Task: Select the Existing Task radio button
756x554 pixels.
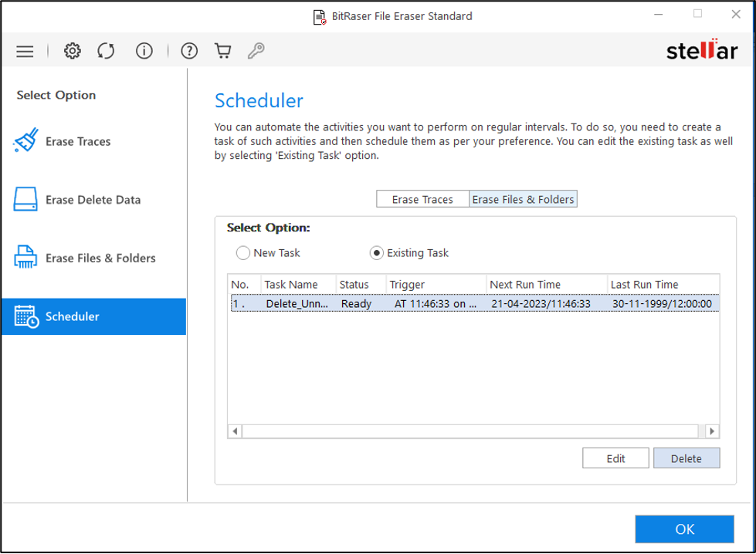Action: pyautogui.click(x=377, y=253)
